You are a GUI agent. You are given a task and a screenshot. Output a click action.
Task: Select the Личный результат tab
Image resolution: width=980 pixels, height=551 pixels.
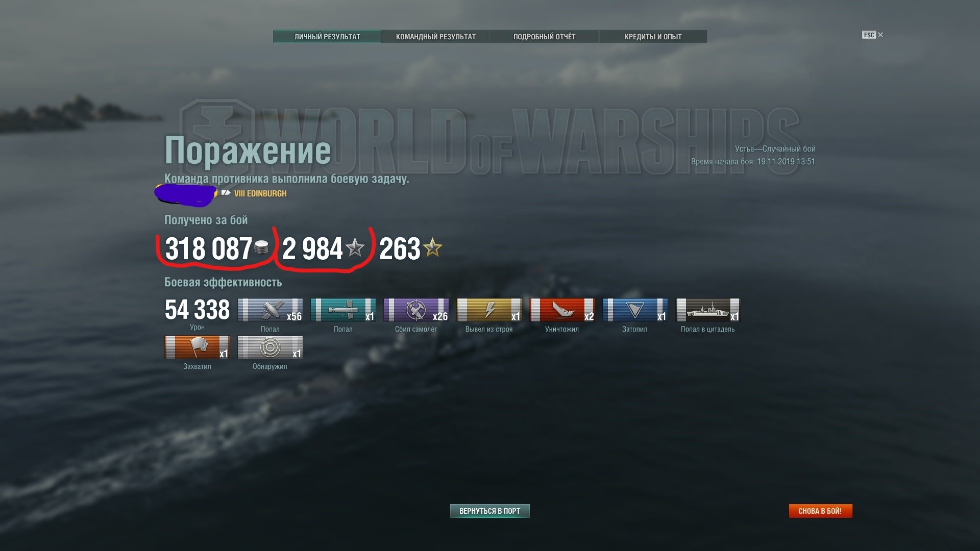click(x=327, y=37)
